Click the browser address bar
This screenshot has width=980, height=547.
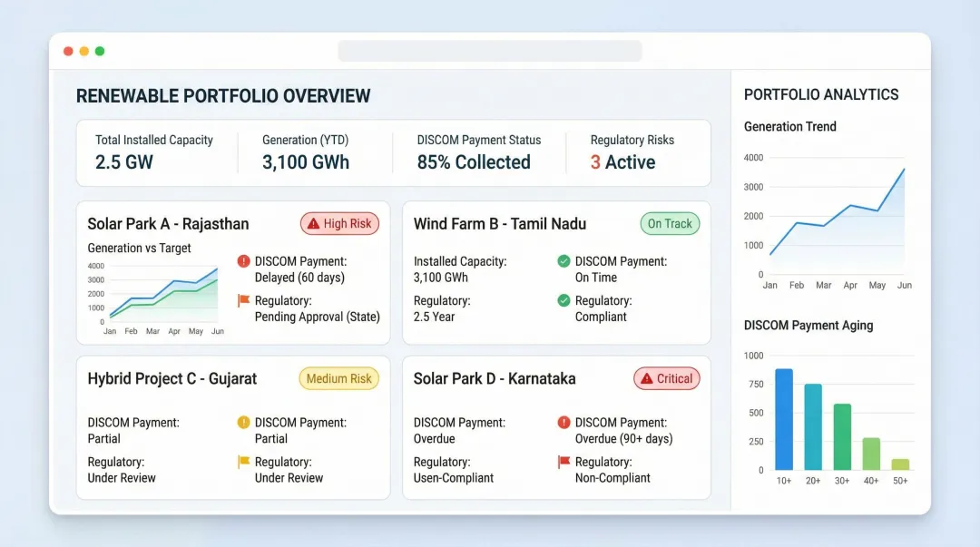coord(490,51)
